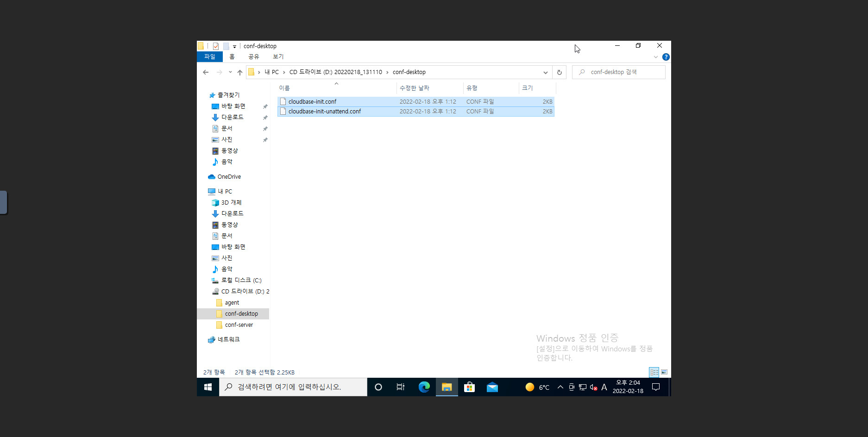Switch to details view in status bar
This screenshot has height=437, width=868.
click(x=654, y=372)
